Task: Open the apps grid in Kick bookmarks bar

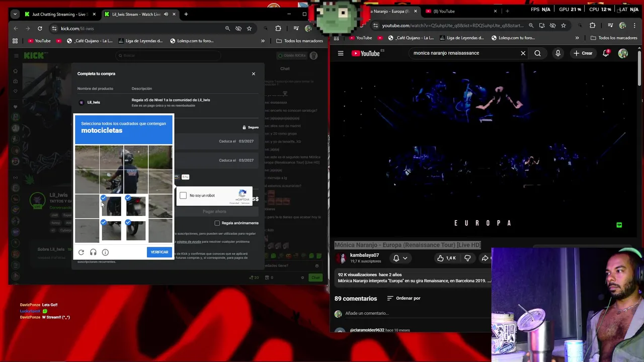Action: [x=15, y=41]
